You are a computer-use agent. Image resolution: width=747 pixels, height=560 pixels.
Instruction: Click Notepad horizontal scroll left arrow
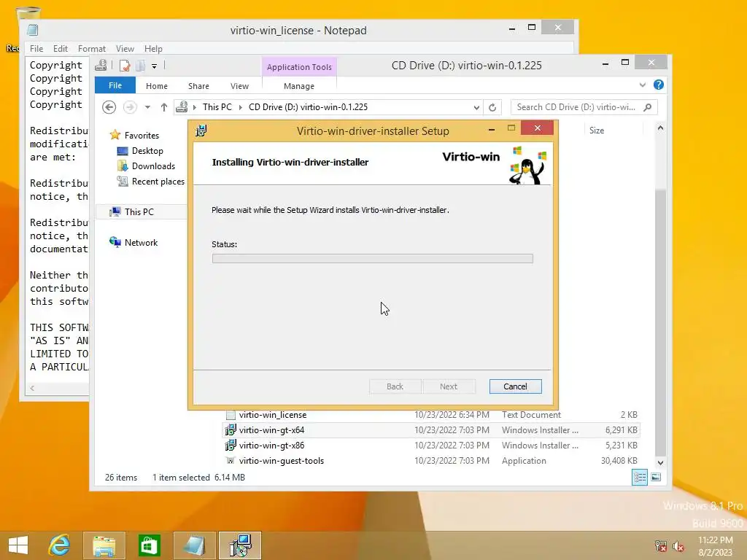(x=32, y=388)
